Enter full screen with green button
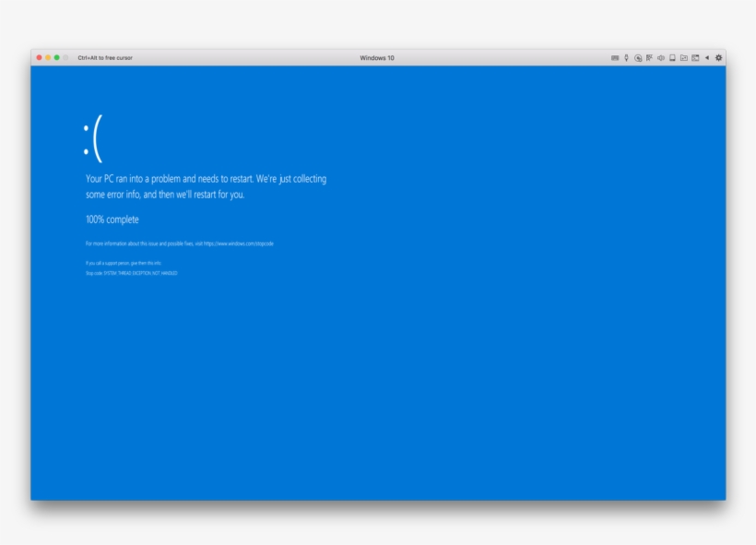Viewport: 756px width, 545px height. [x=57, y=57]
